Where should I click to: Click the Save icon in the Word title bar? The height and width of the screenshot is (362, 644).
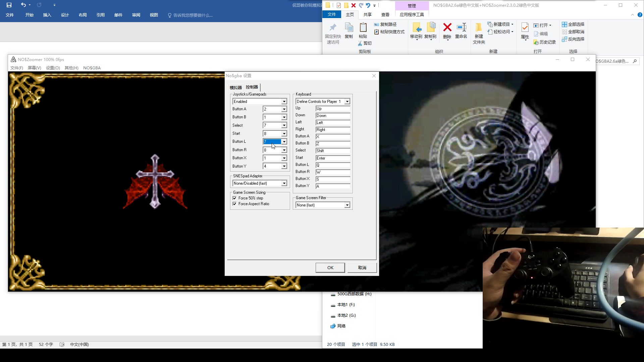click(9, 5)
